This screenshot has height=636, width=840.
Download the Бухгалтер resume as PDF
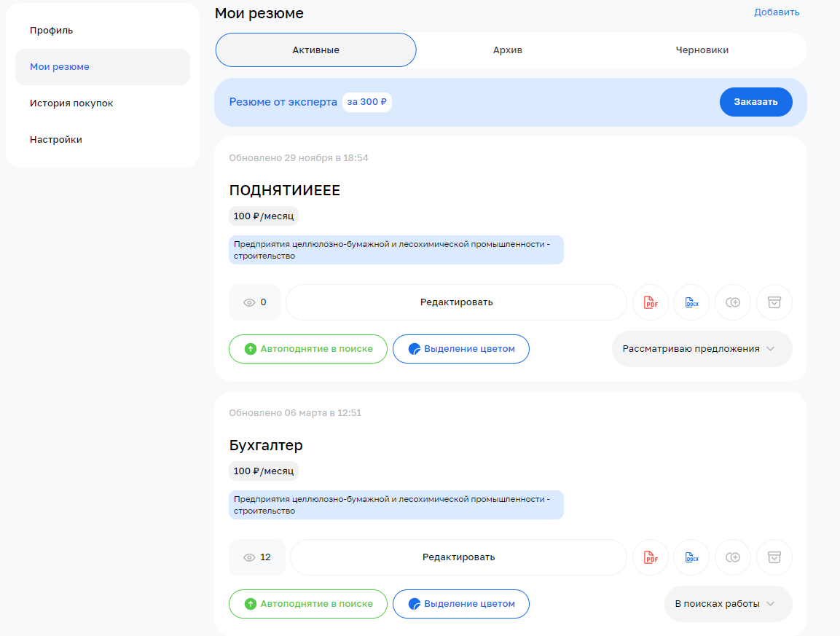pyautogui.click(x=650, y=557)
